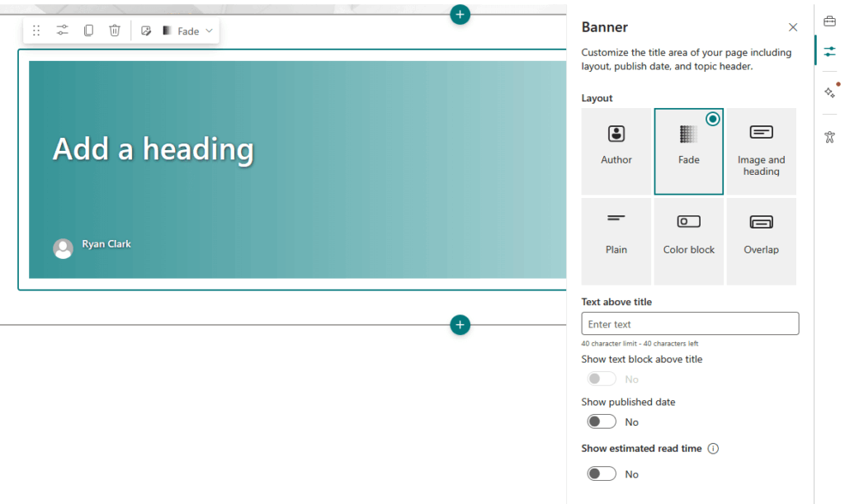Screen dimensions: 845x504
Task: Click the change image icon in toolbar
Action: (x=145, y=31)
